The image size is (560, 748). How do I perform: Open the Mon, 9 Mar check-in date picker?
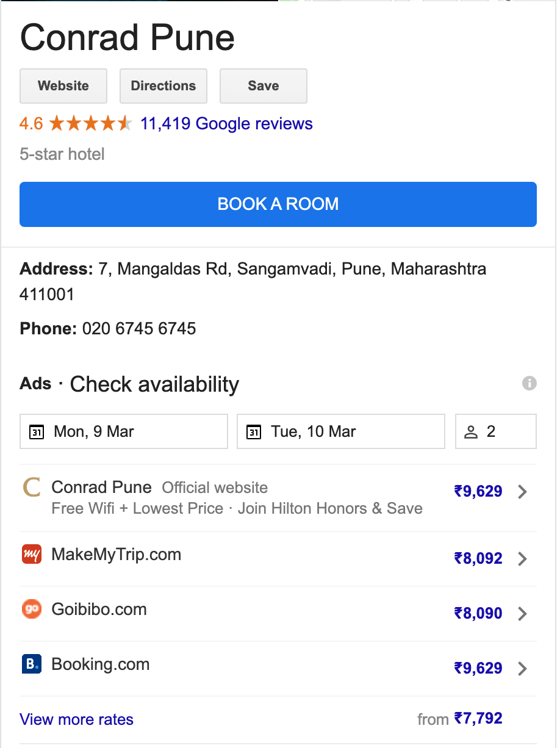pyautogui.click(x=124, y=431)
